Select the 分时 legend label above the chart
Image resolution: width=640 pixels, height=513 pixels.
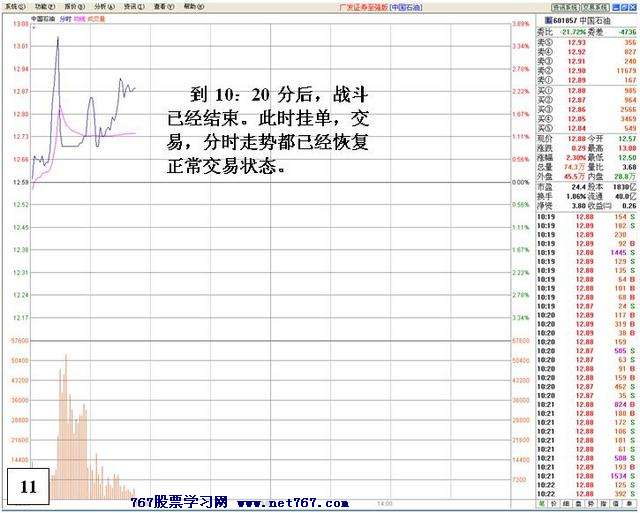point(66,19)
